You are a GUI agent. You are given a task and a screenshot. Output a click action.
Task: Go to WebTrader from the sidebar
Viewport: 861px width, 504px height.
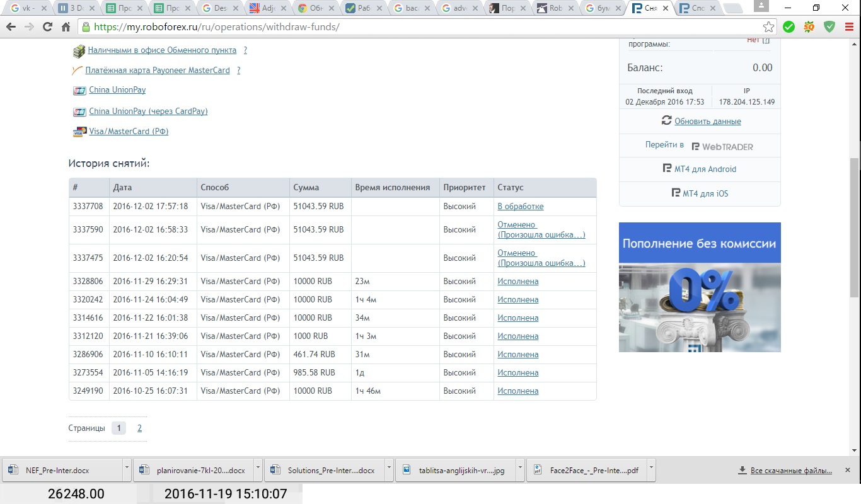click(x=699, y=146)
